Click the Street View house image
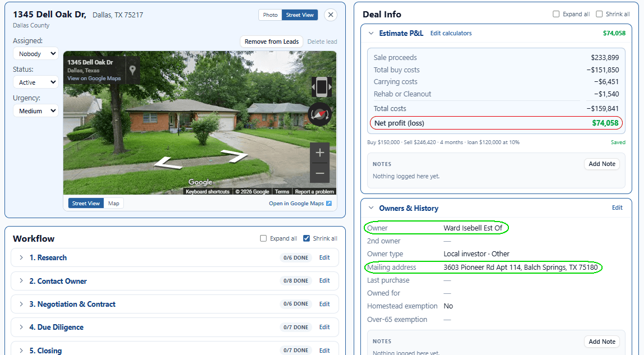The height and width of the screenshot is (355, 644). click(200, 122)
